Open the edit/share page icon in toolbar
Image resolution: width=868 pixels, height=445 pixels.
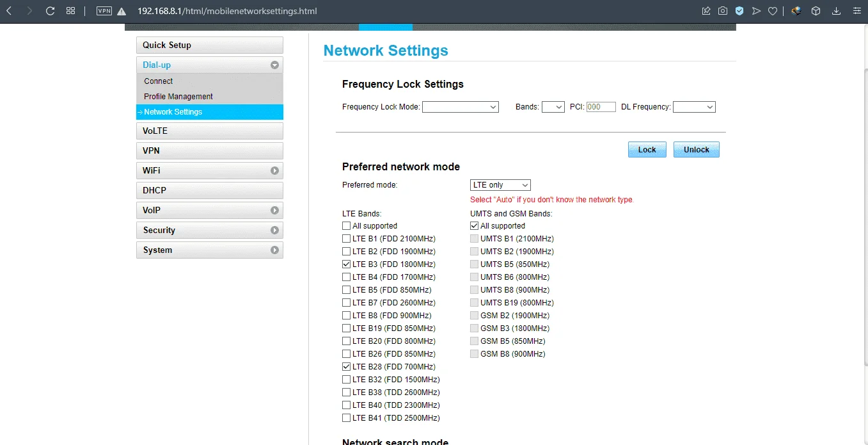point(706,11)
